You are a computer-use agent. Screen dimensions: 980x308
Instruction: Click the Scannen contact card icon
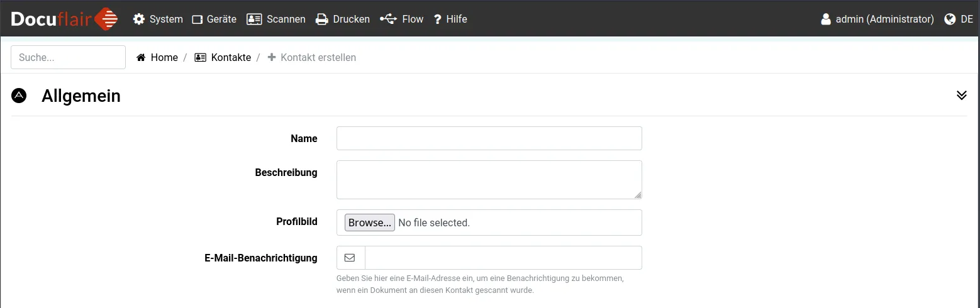tap(254, 19)
